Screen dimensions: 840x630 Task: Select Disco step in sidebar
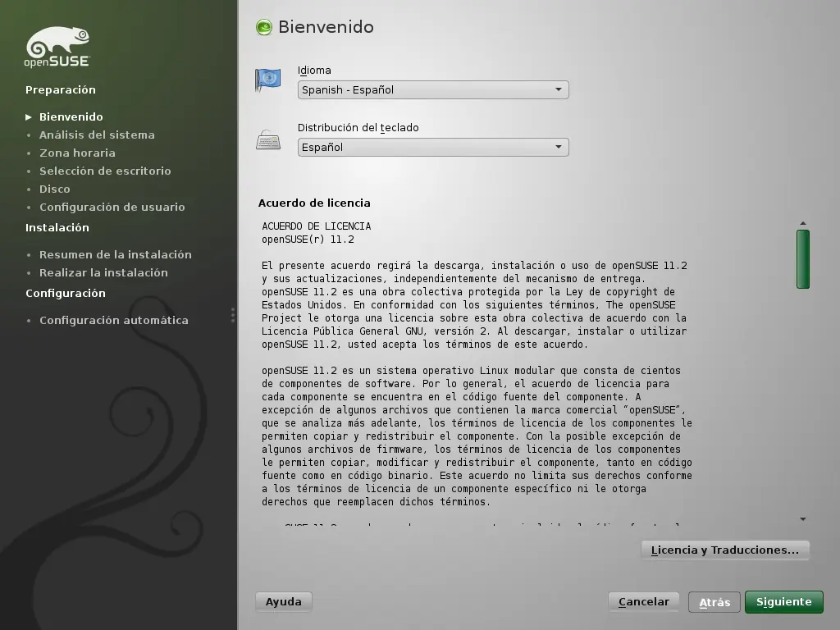55,189
